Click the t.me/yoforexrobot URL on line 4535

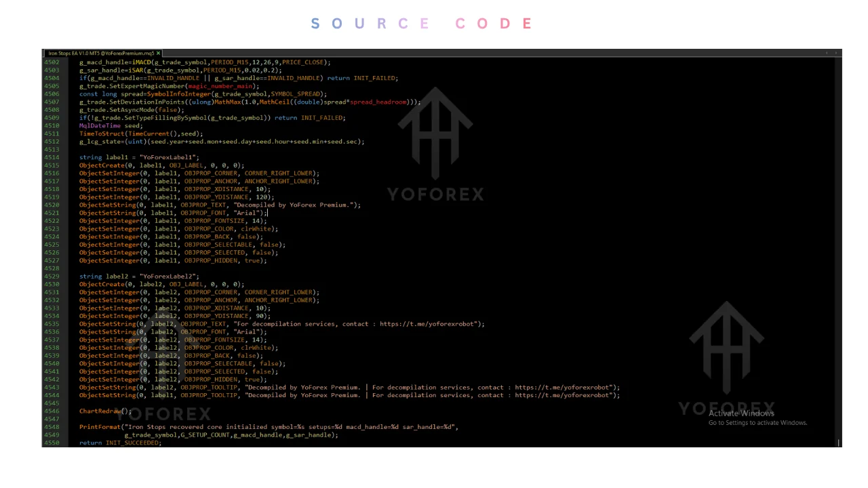[x=428, y=324]
